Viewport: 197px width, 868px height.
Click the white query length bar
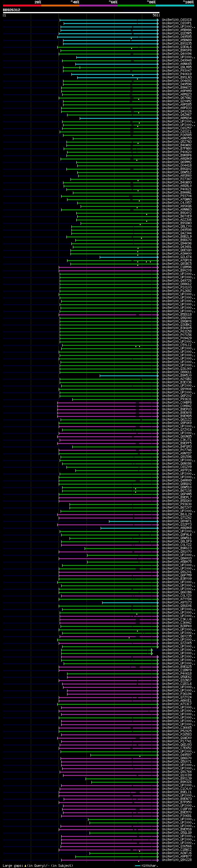[x=81, y=13]
